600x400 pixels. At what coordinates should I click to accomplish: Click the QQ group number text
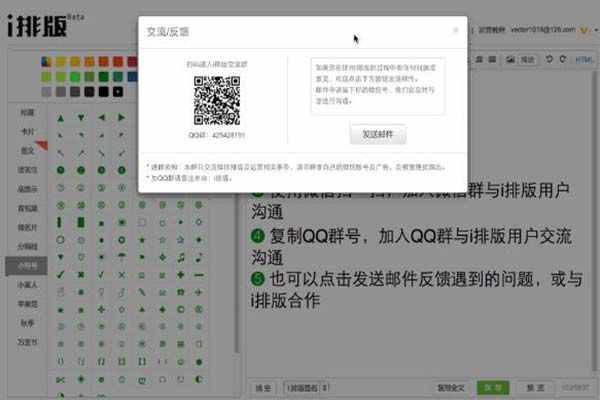[x=217, y=135]
